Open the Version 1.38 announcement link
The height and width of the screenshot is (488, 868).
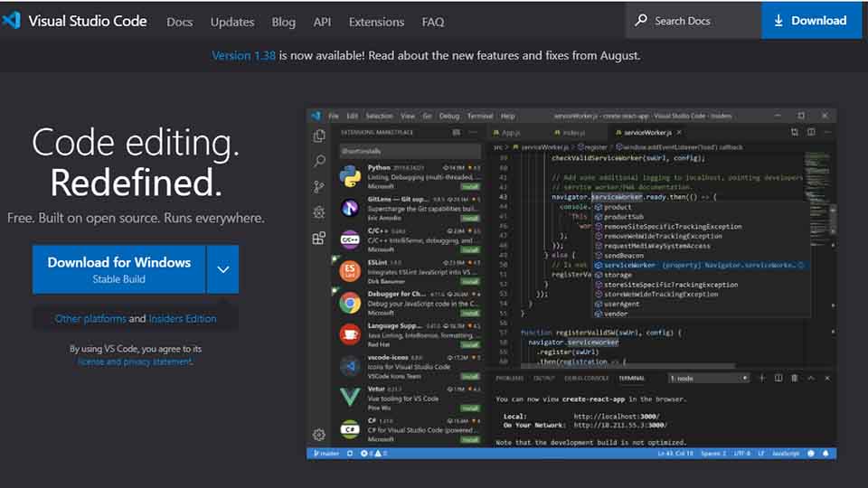click(x=243, y=55)
